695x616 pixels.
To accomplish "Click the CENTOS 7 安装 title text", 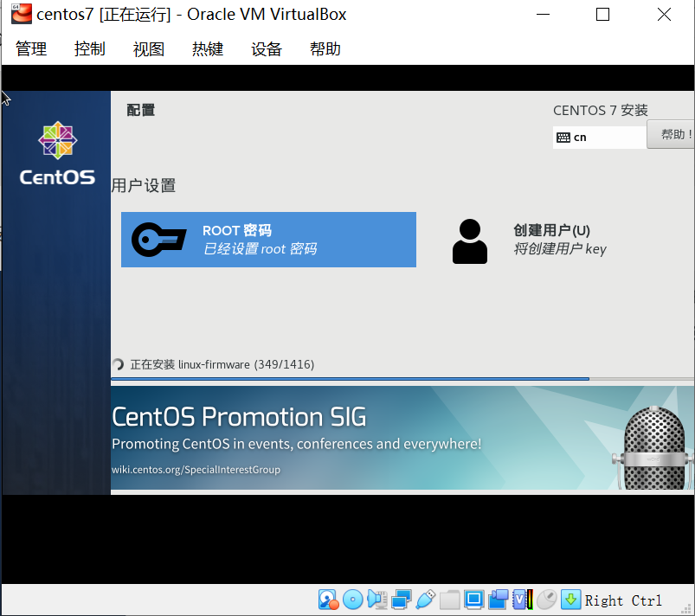I will pos(600,111).
